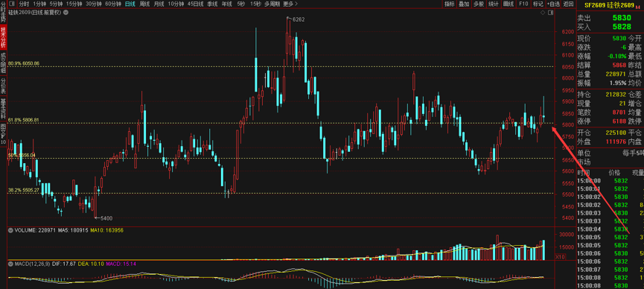Select the 30分钟 period
This screenshot has width=644, height=289.
(x=94, y=4)
